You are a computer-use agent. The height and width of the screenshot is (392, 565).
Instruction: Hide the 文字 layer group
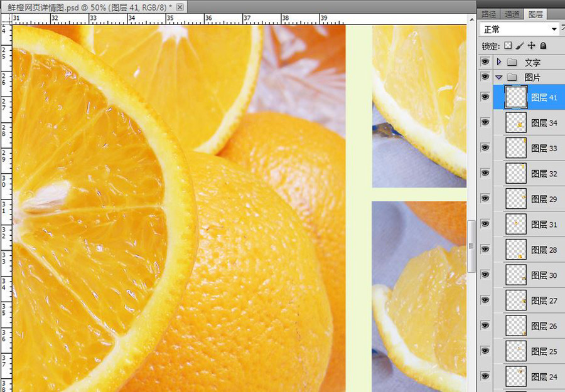tap(485, 62)
